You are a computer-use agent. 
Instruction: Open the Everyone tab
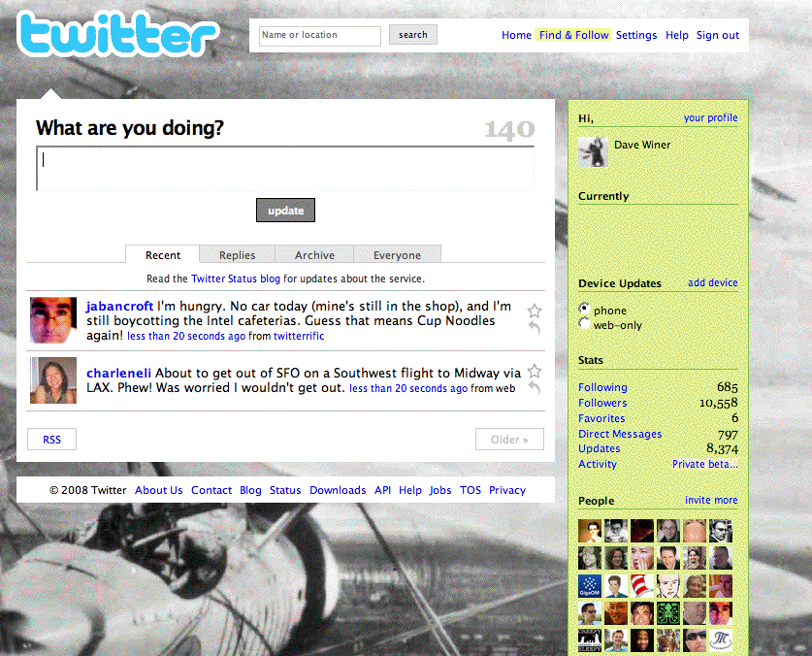(397, 255)
